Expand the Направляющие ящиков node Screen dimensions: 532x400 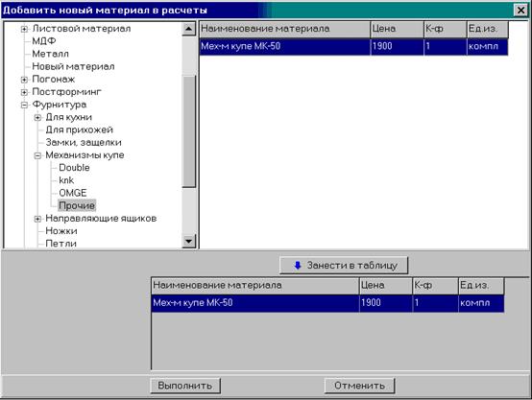coord(37,219)
